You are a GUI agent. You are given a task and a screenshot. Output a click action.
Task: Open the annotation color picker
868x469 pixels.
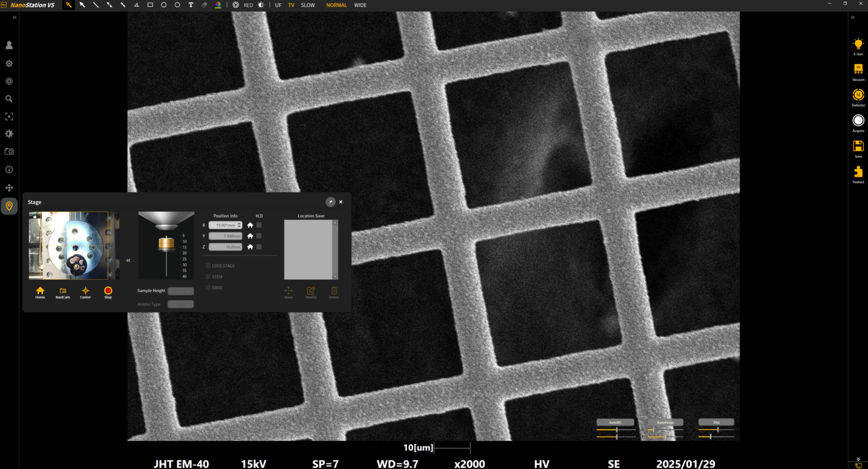[218, 5]
